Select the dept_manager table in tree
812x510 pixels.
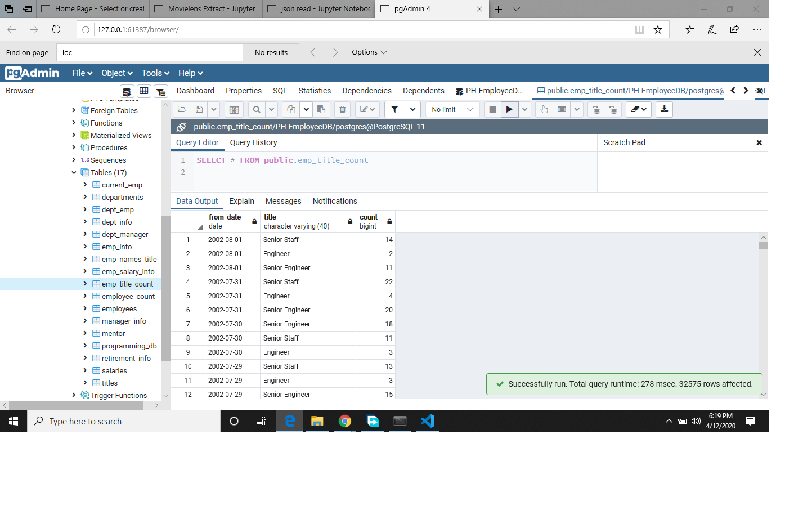coord(125,234)
